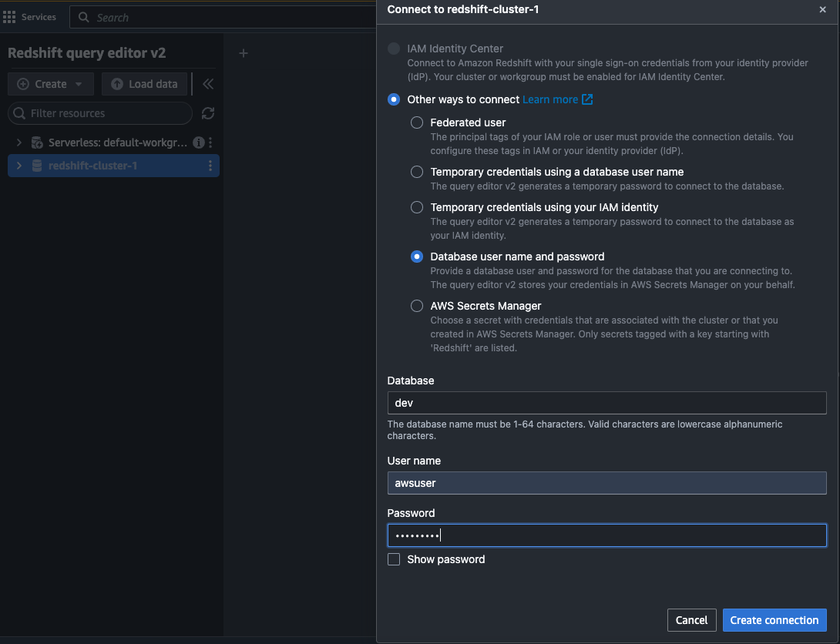Expand the Serverless default-workgroup node
Viewport: 840px width, 644px height.
pos(19,143)
